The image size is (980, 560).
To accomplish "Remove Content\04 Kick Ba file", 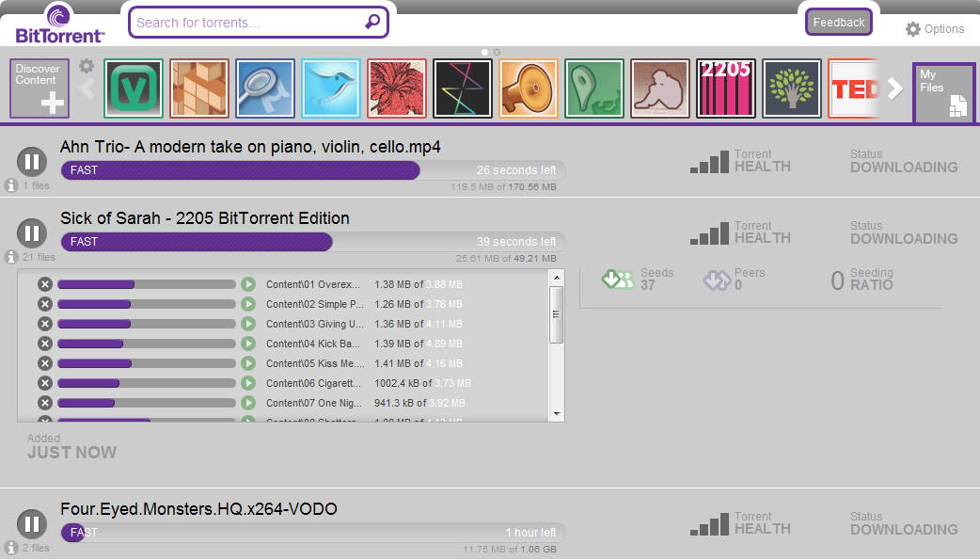I will pyautogui.click(x=45, y=344).
